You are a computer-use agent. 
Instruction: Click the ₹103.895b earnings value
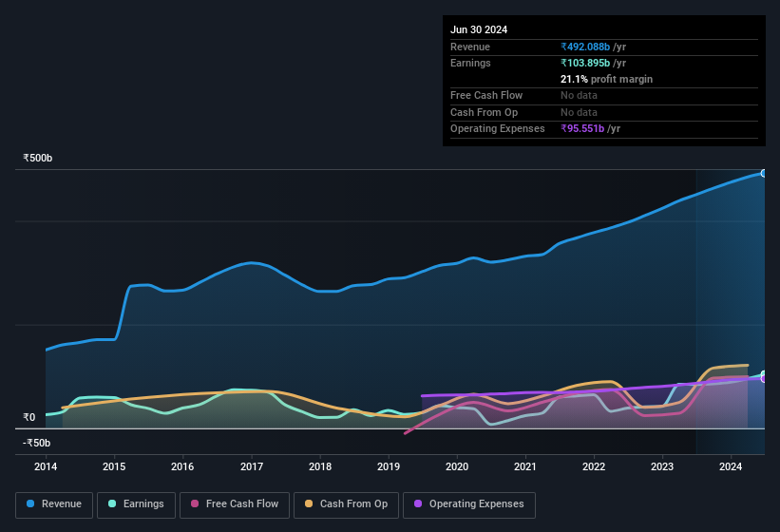585,63
